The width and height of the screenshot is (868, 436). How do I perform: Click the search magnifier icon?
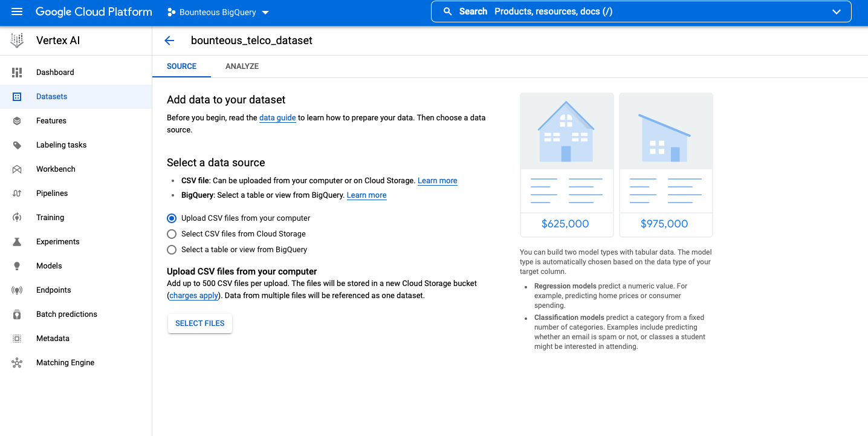coord(448,11)
